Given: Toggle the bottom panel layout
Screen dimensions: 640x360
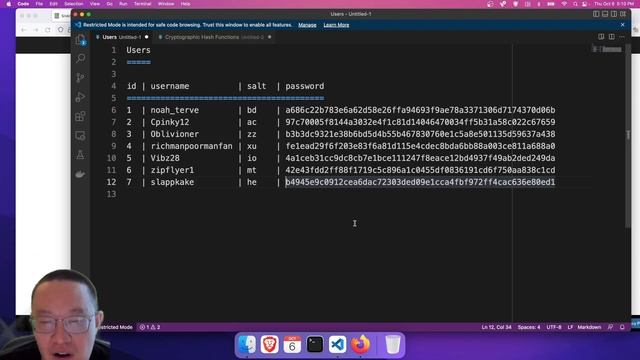Looking at the screenshot, I should point(605,14).
